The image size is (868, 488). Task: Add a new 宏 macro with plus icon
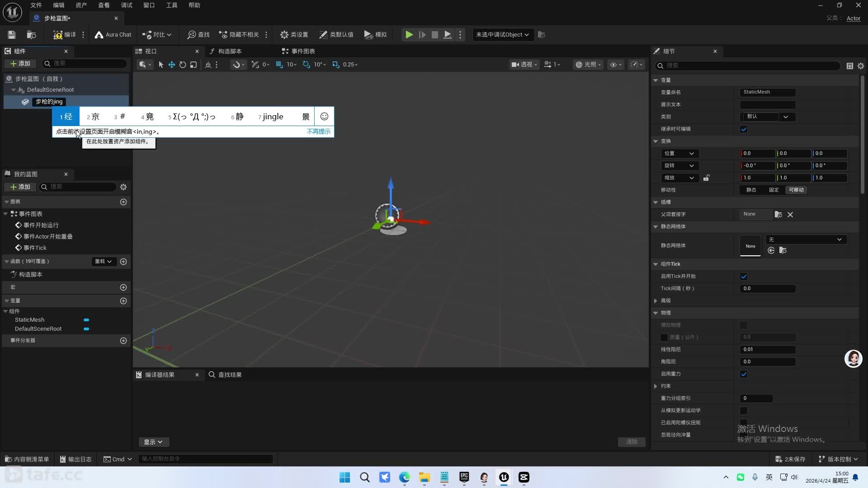(x=123, y=287)
